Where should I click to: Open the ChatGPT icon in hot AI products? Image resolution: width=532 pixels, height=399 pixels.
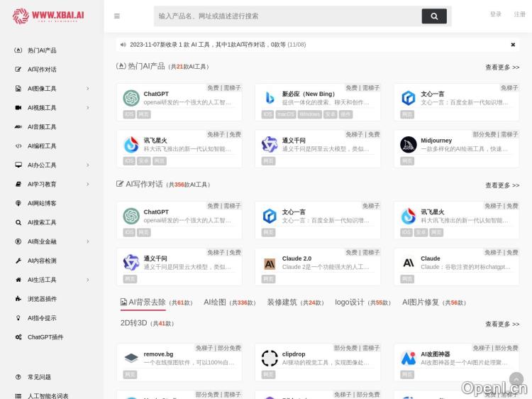pyautogui.click(x=131, y=98)
